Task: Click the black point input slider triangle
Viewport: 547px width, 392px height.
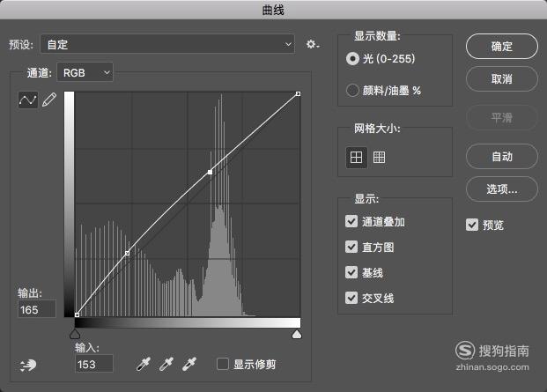Action: pos(75,334)
